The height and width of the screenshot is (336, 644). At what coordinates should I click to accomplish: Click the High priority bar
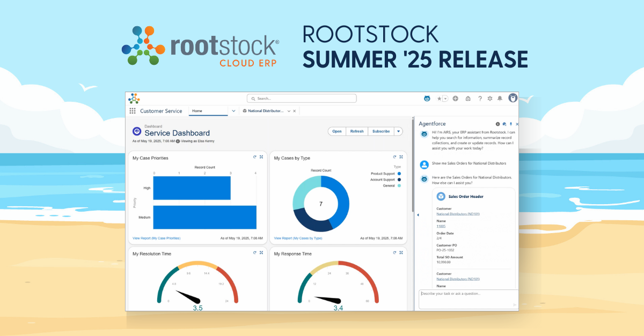pyautogui.click(x=192, y=188)
